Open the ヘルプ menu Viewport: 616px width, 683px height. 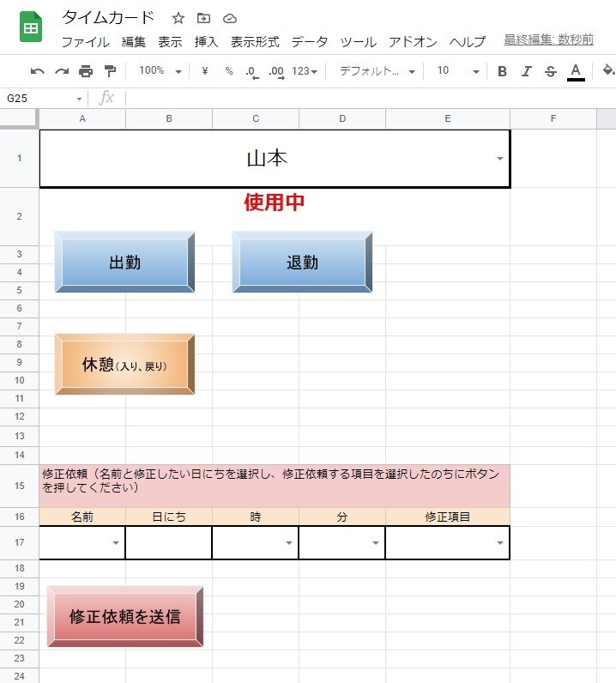(x=468, y=42)
